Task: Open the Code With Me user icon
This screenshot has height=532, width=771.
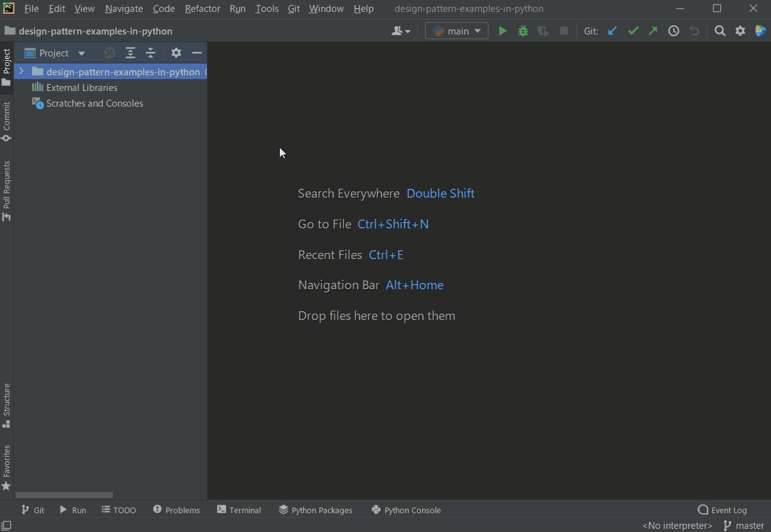Action: tap(401, 31)
